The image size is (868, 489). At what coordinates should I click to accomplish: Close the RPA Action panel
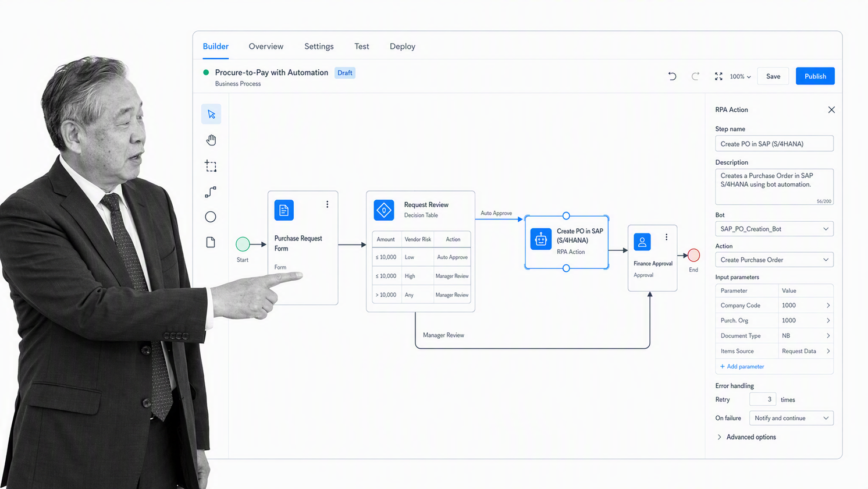tap(831, 109)
